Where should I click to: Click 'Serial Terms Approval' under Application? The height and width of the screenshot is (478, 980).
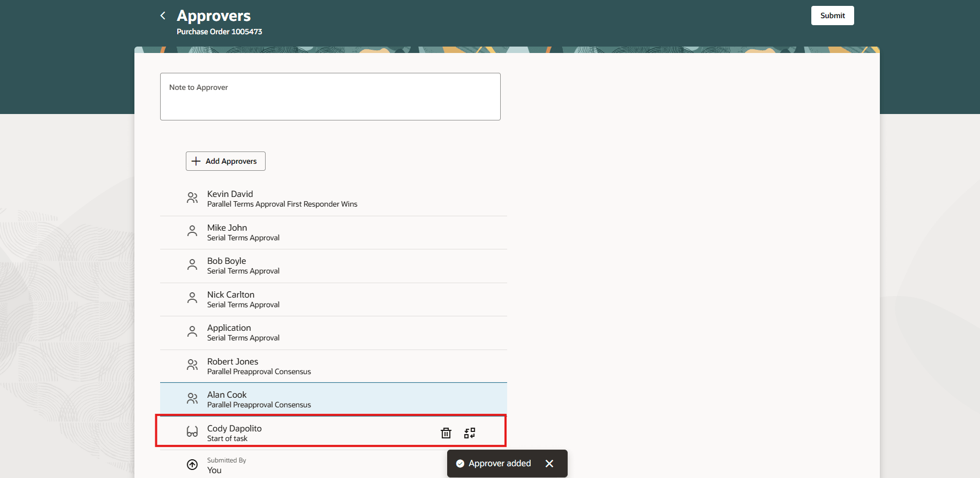coord(244,338)
